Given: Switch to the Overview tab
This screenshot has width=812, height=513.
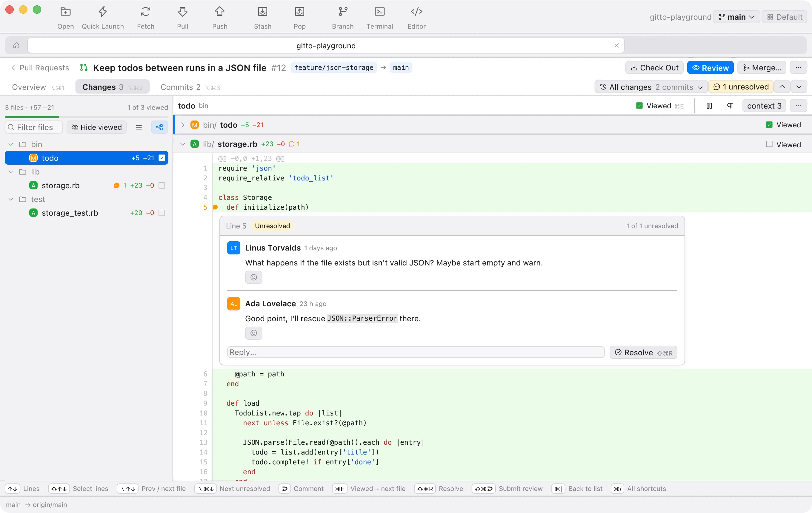Looking at the screenshot, I should click(38, 87).
